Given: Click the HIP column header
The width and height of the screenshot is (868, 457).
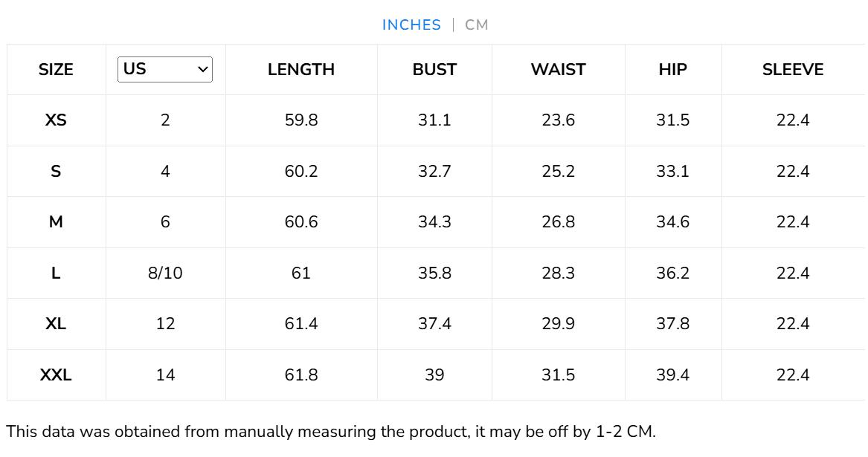Looking at the screenshot, I should click(x=672, y=70).
